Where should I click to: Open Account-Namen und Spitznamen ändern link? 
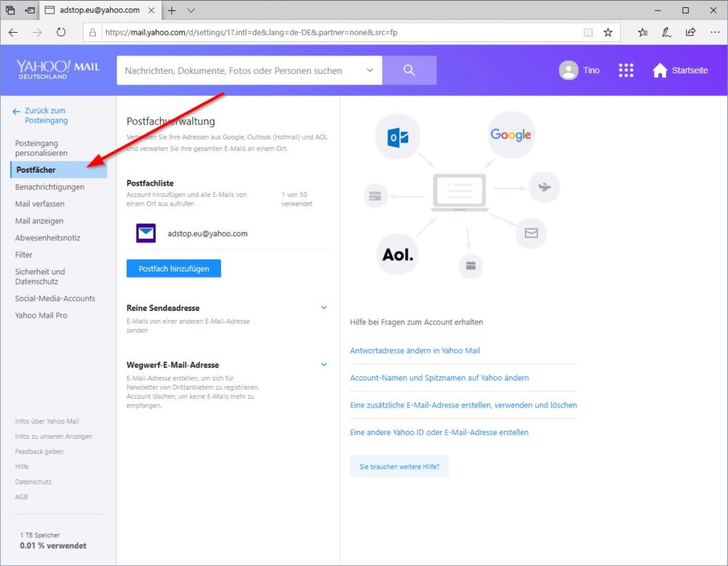pyautogui.click(x=439, y=378)
